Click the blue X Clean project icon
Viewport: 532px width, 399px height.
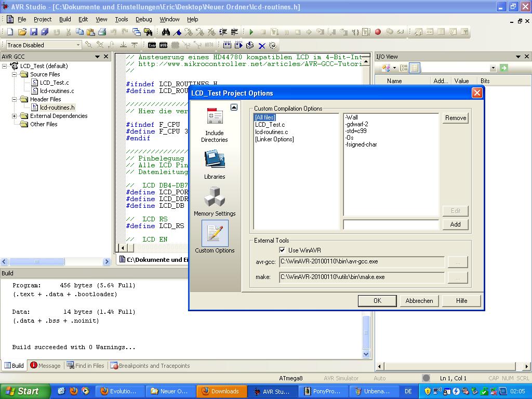262,45
